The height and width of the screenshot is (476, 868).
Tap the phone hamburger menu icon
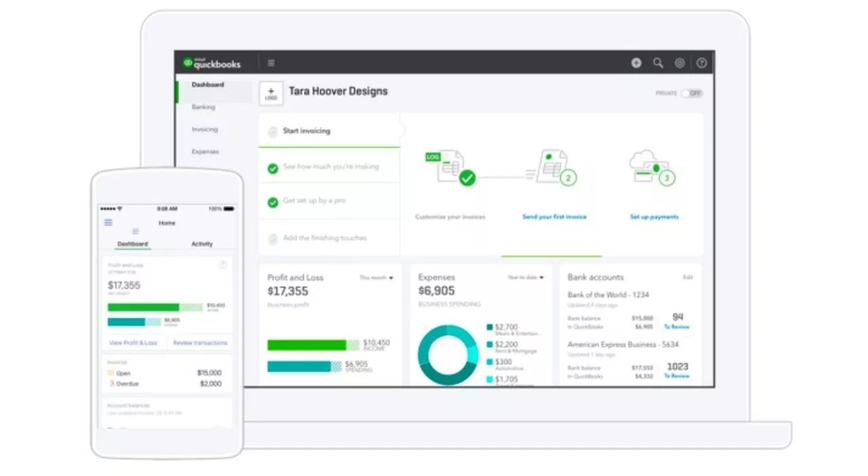pos(108,222)
